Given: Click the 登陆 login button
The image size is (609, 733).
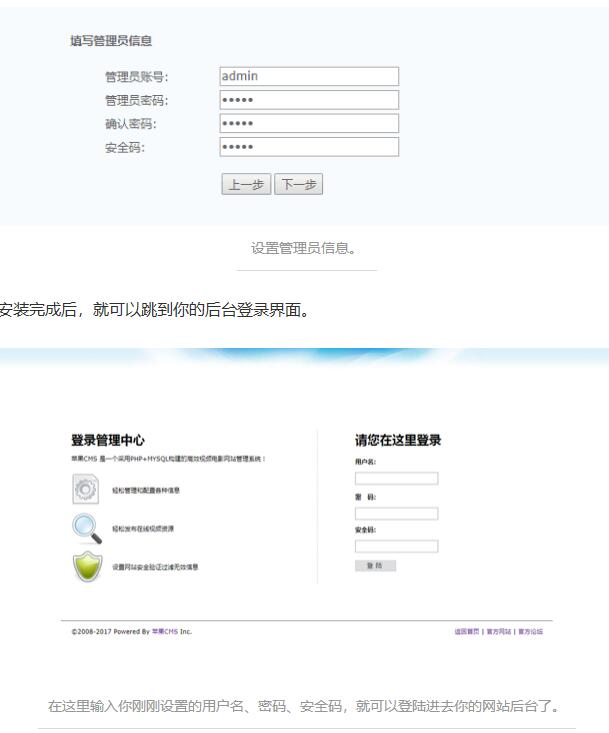Looking at the screenshot, I should (x=375, y=566).
